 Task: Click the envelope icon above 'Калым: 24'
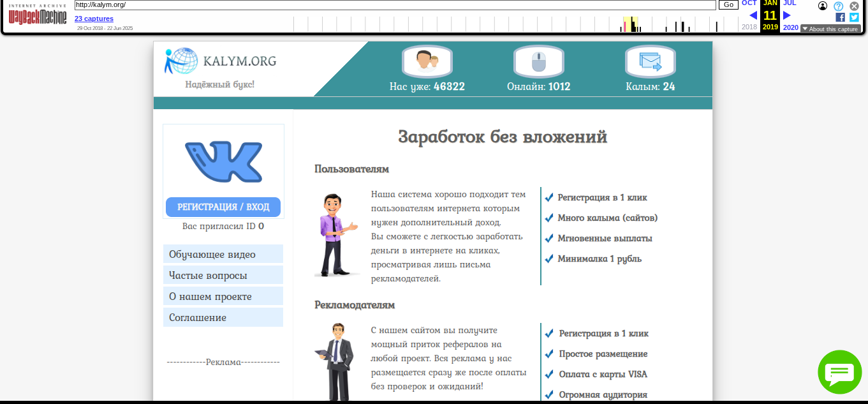(650, 61)
